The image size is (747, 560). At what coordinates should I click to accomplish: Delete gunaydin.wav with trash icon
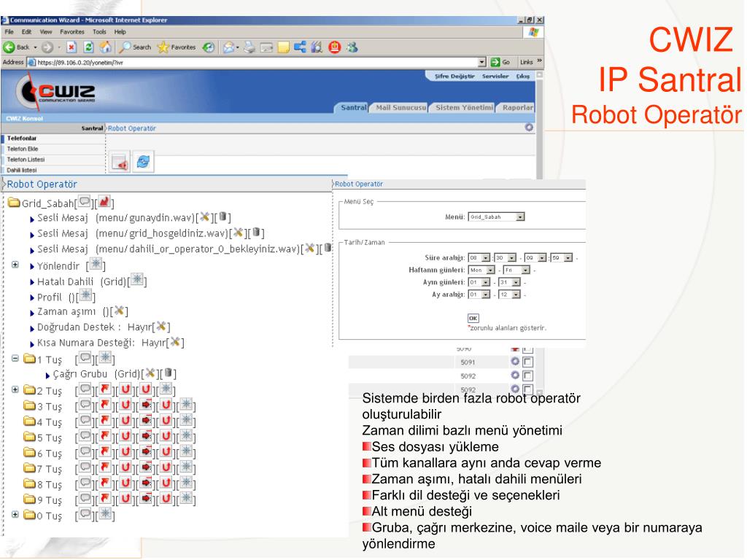point(222,217)
